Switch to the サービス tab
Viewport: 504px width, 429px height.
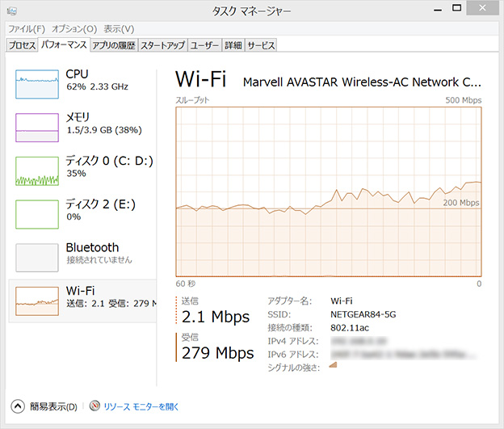tap(261, 45)
